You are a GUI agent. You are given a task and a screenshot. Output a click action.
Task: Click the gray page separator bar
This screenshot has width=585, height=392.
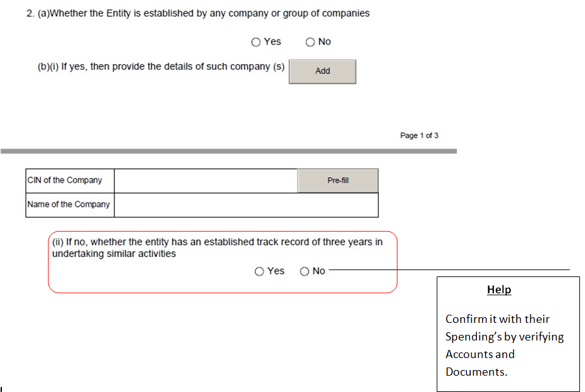[229, 151]
